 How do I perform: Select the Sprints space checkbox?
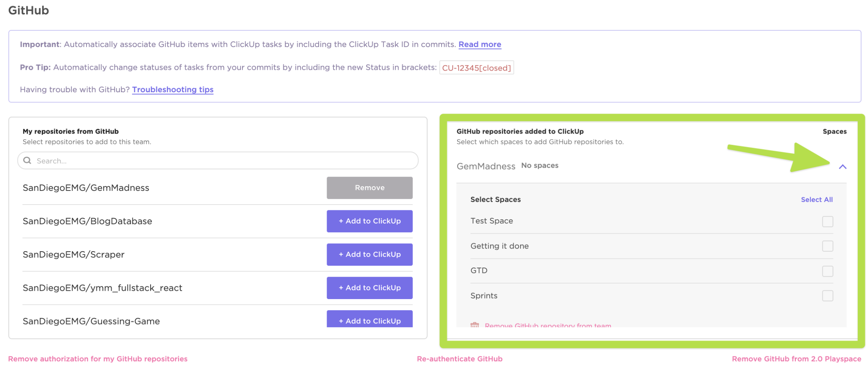(x=827, y=296)
